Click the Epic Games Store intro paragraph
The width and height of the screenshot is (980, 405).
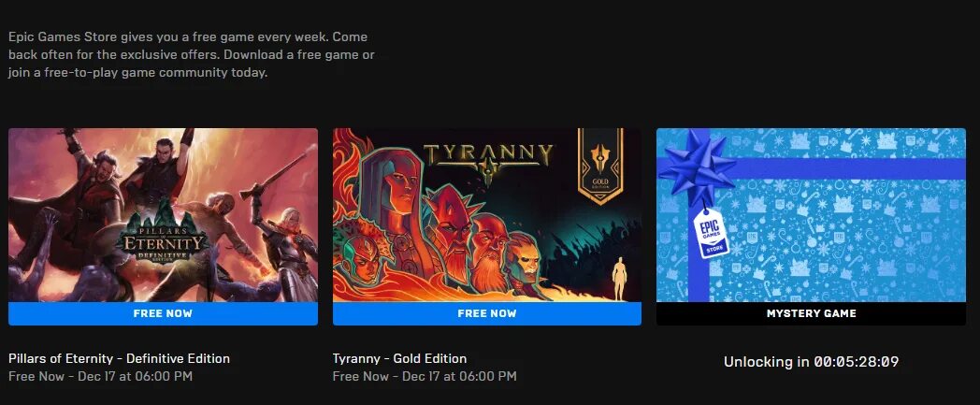(192, 55)
